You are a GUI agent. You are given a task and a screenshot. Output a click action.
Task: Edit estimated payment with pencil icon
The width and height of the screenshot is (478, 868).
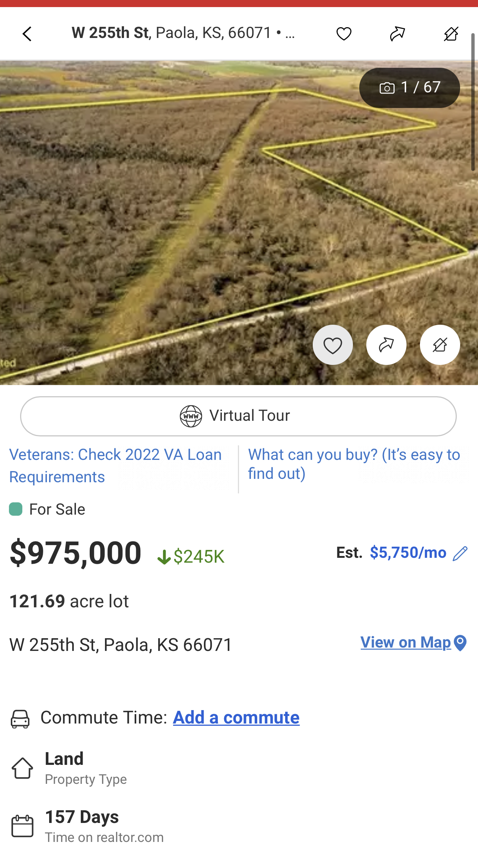[460, 553]
